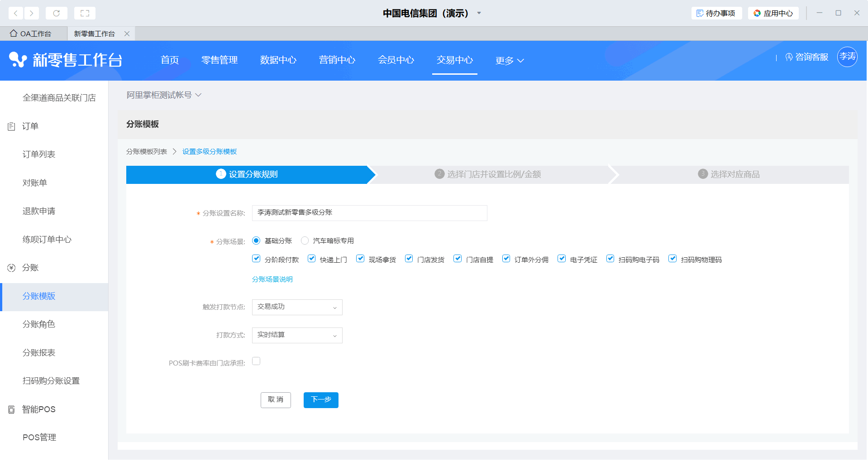The width and height of the screenshot is (868, 462).
Task: Open the 会员中心 nav item
Action: [396, 60]
